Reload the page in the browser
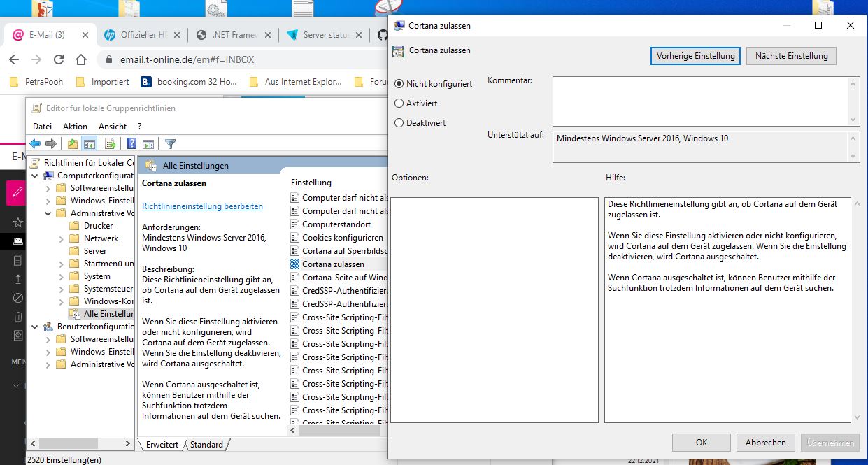Image resolution: width=868 pixels, height=465 pixels. pos(59,59)
